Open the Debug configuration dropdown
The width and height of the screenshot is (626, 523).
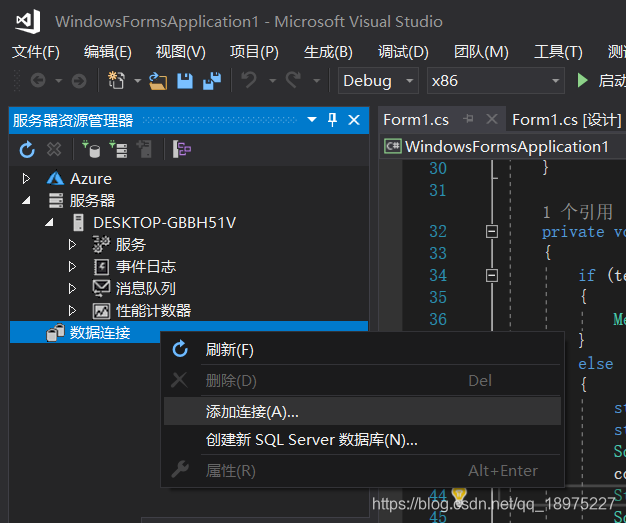(409, 81)
